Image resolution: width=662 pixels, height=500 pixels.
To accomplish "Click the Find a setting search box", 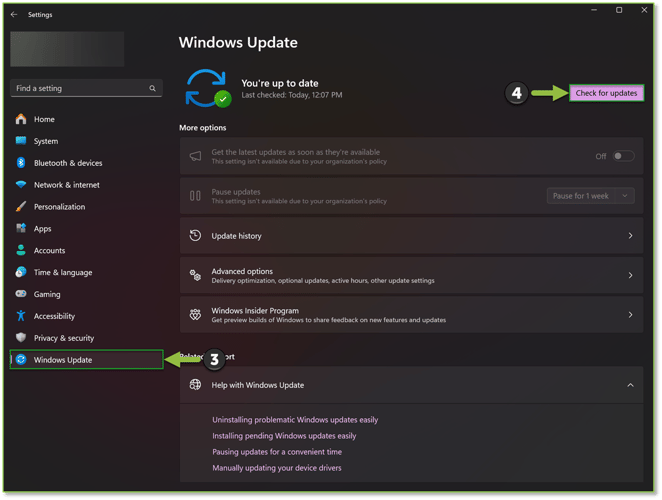I will (x=86, y=88).
